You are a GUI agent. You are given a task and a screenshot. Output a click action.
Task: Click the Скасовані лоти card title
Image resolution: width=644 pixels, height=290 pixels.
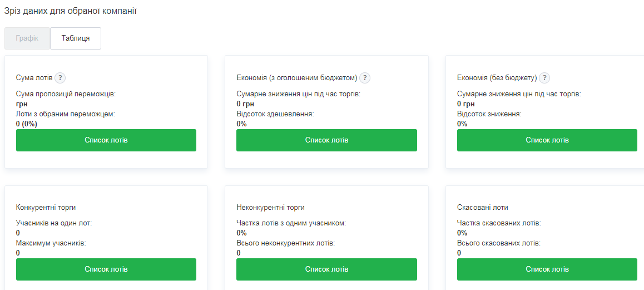point(482,208)
